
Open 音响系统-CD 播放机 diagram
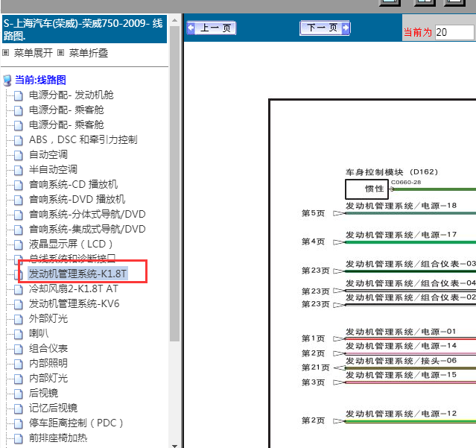click(73, 184)
